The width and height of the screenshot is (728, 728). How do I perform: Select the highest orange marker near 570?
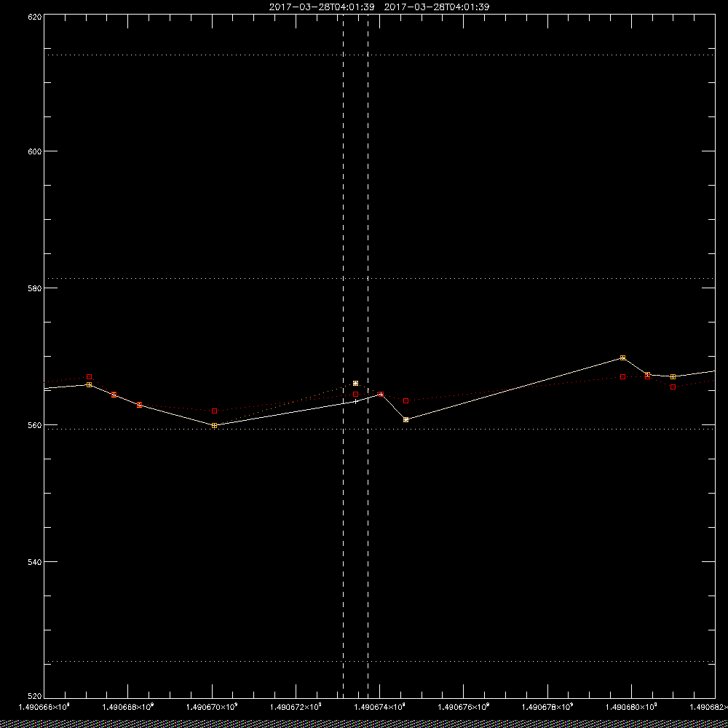tap(622, 357)
